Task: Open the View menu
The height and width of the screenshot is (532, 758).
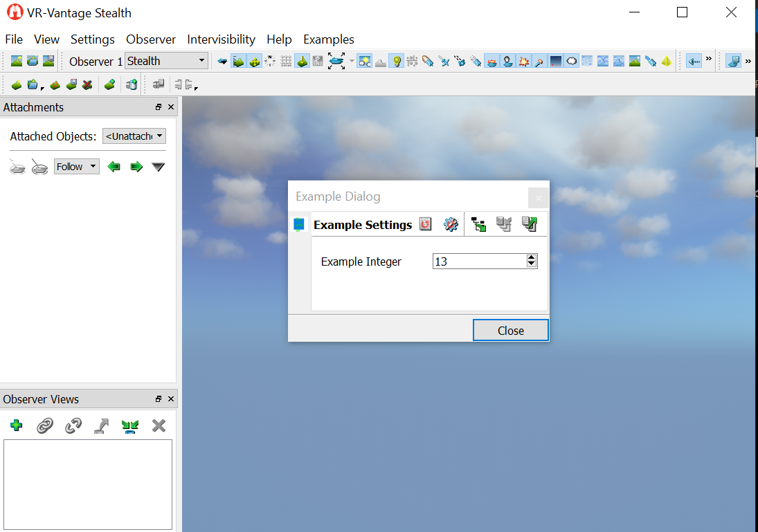Action: [x=46, y=39]
